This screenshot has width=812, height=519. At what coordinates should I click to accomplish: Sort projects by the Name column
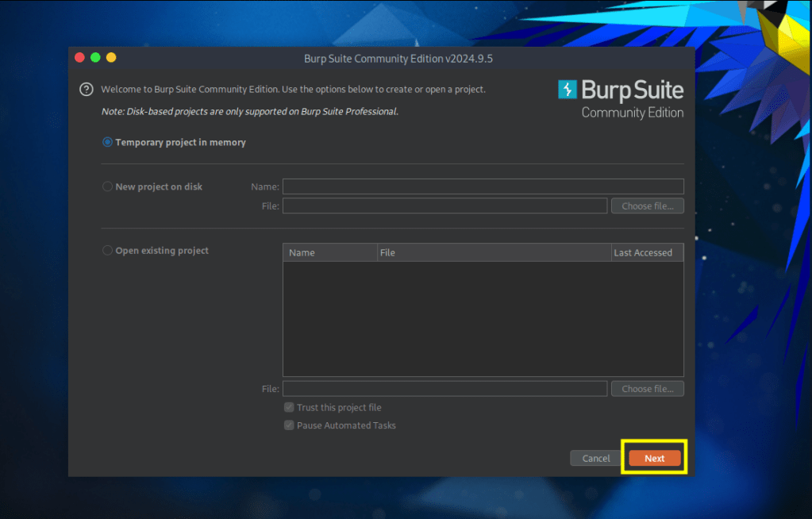pos(329,253)
